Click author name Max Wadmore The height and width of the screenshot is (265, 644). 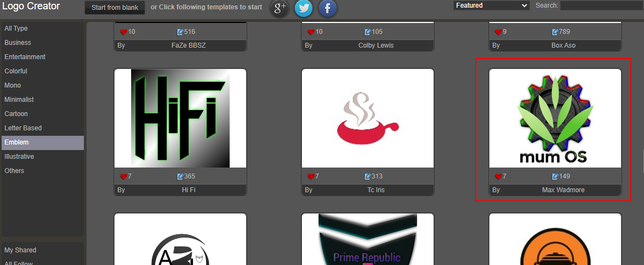click(563, 190)
